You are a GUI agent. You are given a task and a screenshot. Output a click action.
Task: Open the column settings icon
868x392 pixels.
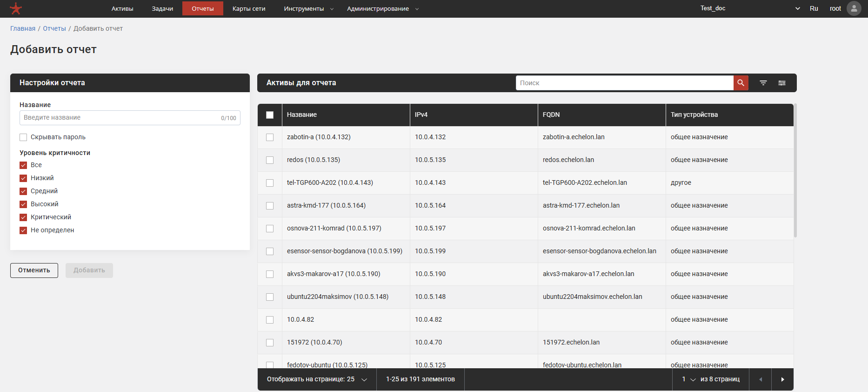click(x=782, y=83)
